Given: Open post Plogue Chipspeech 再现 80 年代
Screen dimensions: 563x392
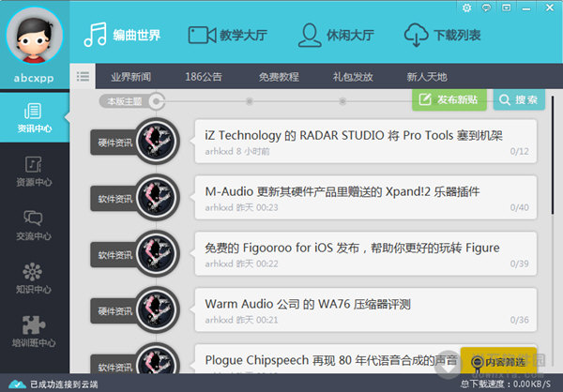Looking at the screenshot, I should tap(327, 359).
